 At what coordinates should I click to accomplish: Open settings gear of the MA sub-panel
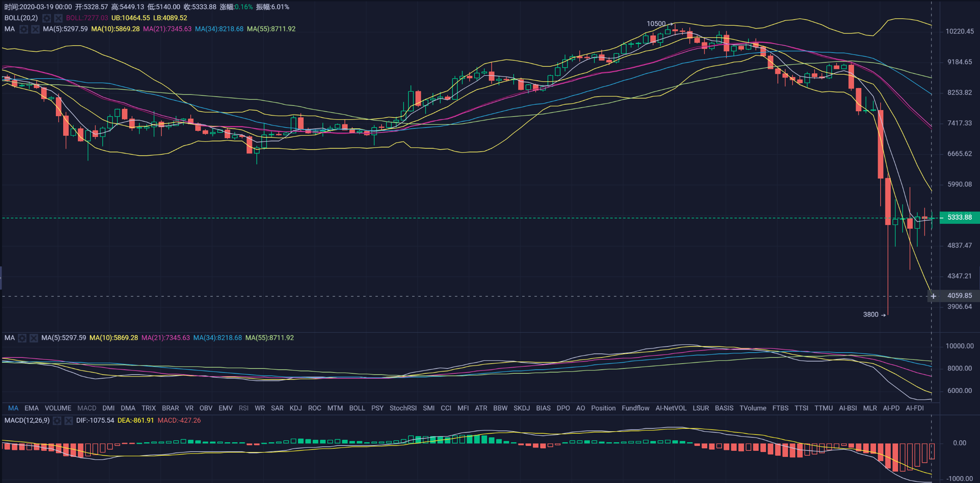point(22,338)
